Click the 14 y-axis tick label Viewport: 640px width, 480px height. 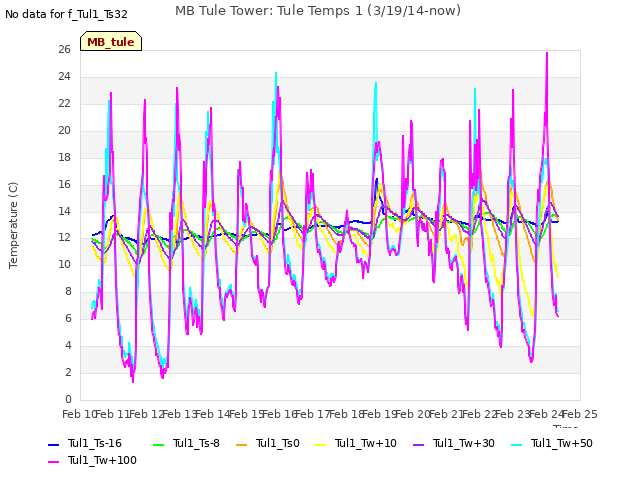click(x=64, y=211)
